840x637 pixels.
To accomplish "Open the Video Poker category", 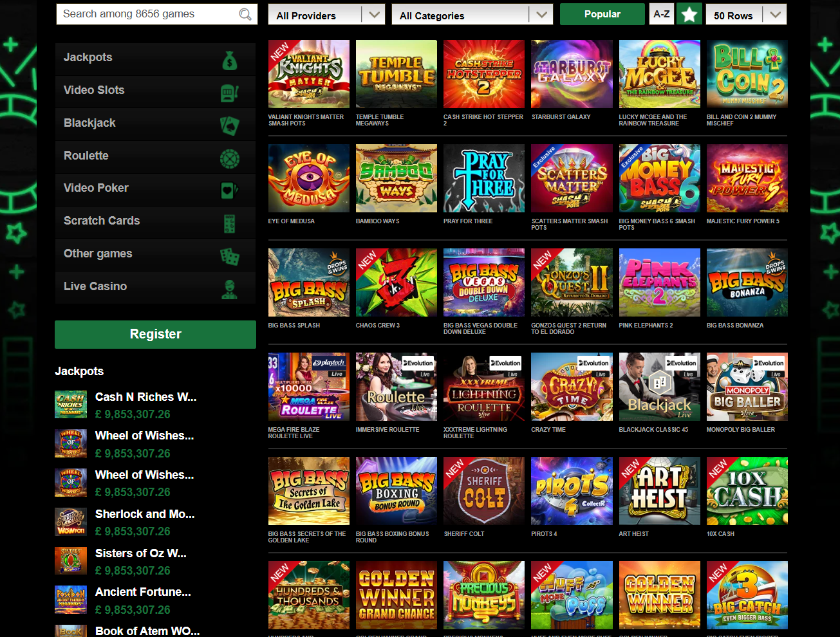I will click(97, 188).
